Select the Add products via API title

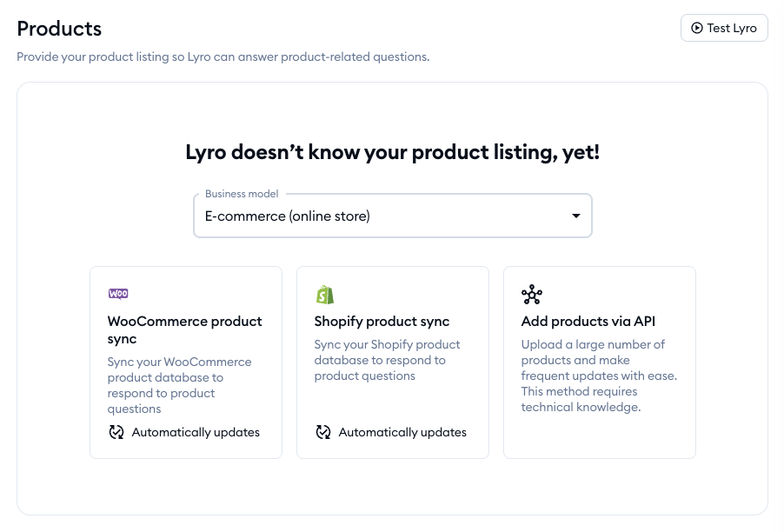588,322
